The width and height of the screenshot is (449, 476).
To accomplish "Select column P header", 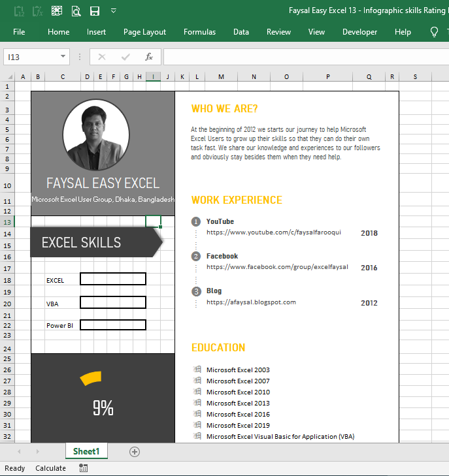I will pos(328,77).
